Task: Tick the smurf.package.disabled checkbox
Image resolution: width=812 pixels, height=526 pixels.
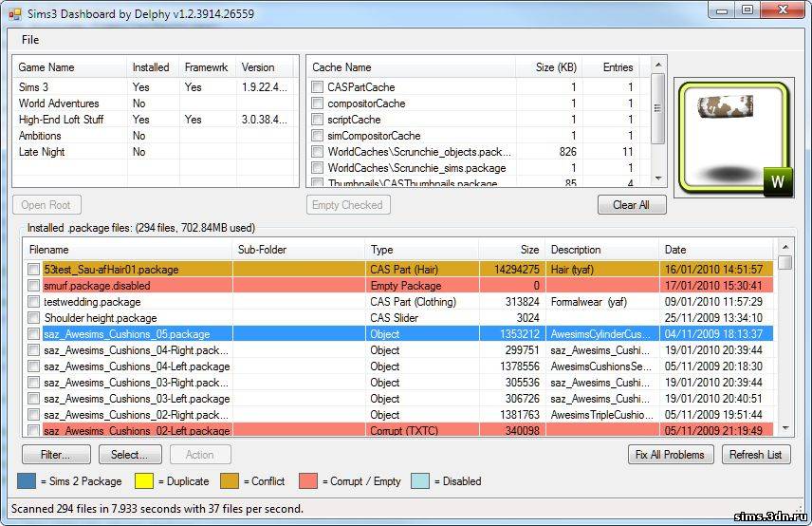Action: [33, 286]
